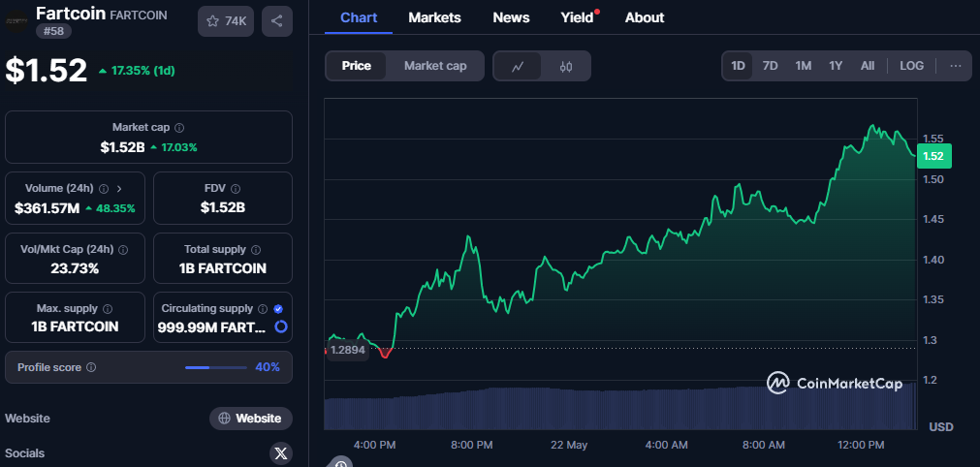This screenshot has width=980, height=467.
Task: Click the $1.52B market cap value
Action: pos(122,147)
